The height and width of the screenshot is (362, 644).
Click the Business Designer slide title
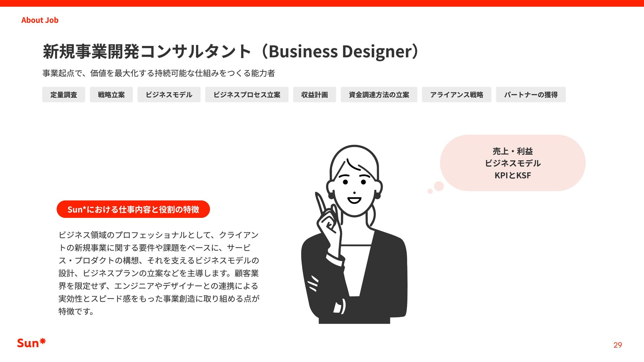pyautogui.click(x=231, y=51)
